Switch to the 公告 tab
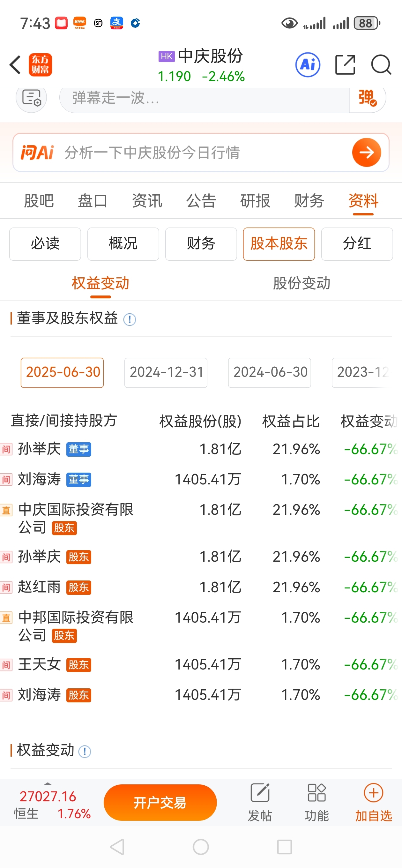This screenshot has width=402, height=868. 201,201
